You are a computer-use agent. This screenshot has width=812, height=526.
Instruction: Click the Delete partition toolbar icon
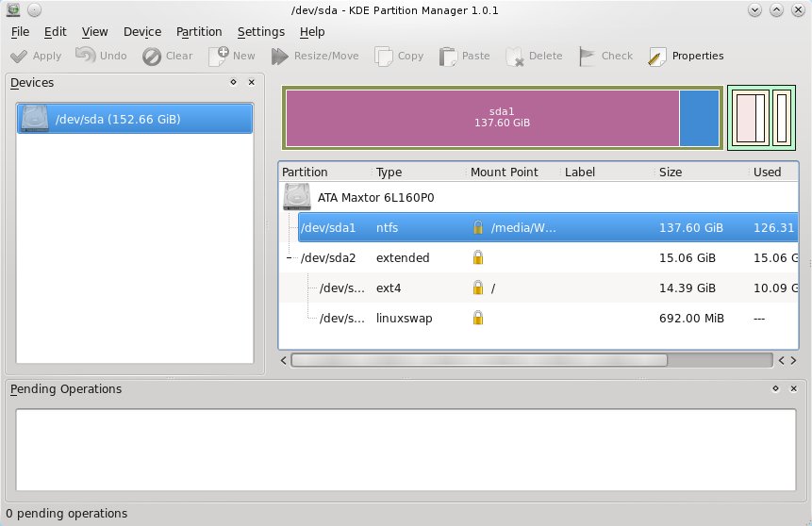(515, 57)
